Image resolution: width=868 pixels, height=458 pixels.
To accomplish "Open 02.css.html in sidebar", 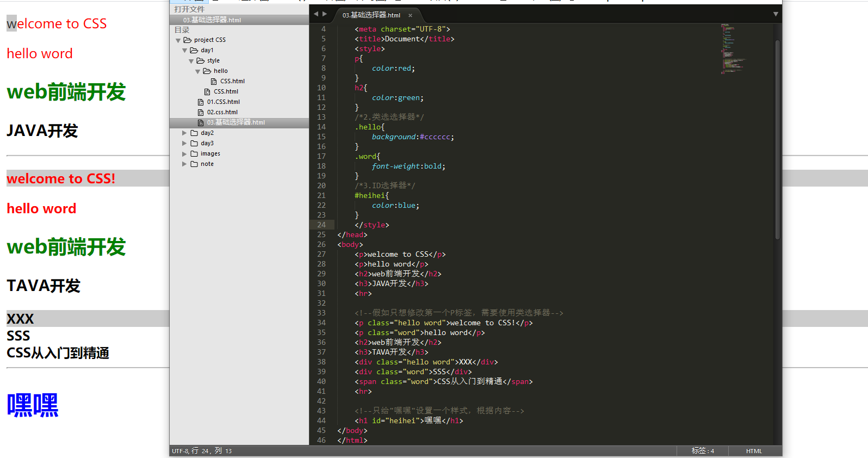I will point(222,112).
